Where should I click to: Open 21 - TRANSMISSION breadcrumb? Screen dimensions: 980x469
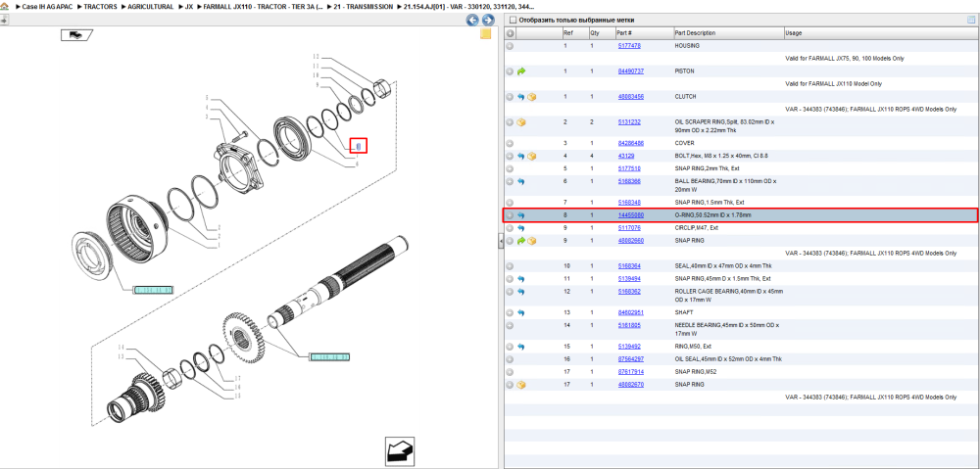pyautogui.click(x=364, y=6)
